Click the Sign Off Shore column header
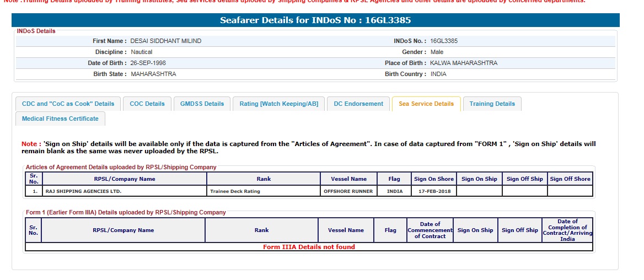644x280 pixels. click(x=570, y=179)
